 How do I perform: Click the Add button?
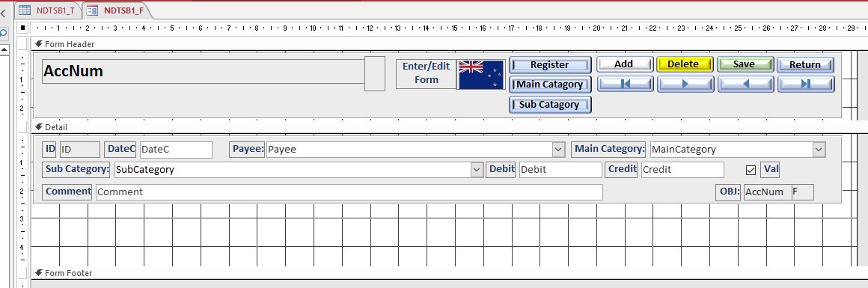(626, 64)
